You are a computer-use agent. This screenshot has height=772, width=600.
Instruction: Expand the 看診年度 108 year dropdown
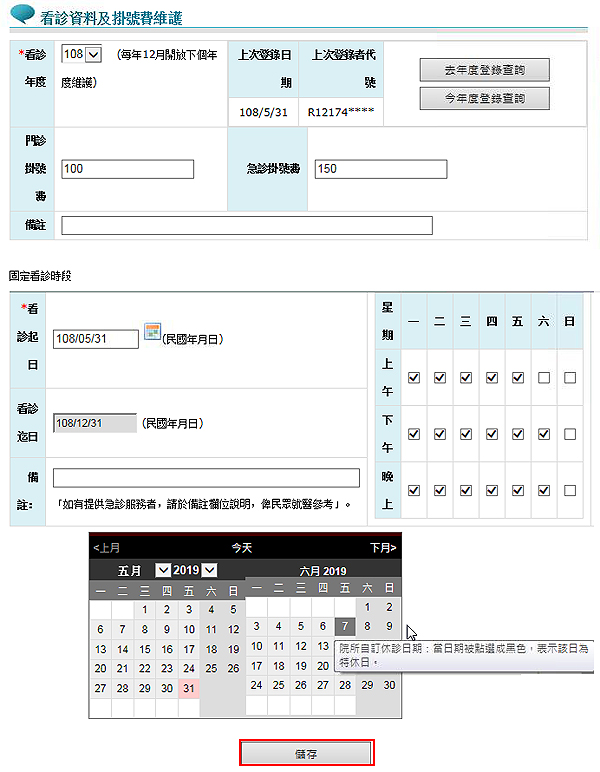coord(94,54)
